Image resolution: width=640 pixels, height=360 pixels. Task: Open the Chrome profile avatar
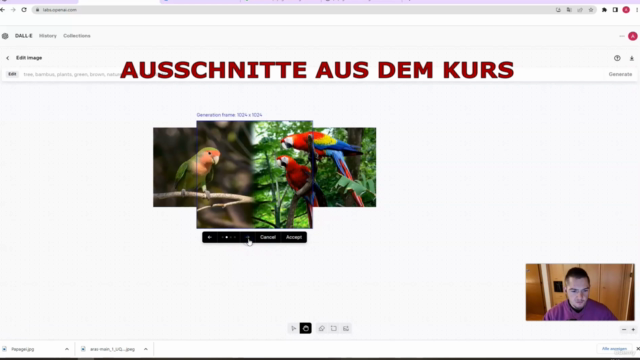tap(626, 10)
